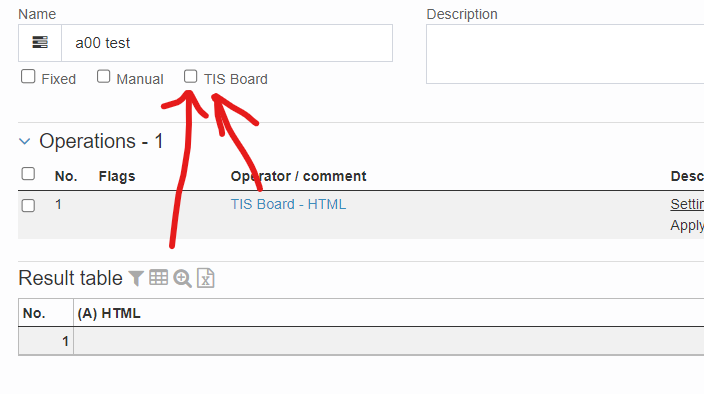Click the Operator / comment column header
This screenshot has height=394, width=704.
tap(299, 176)
